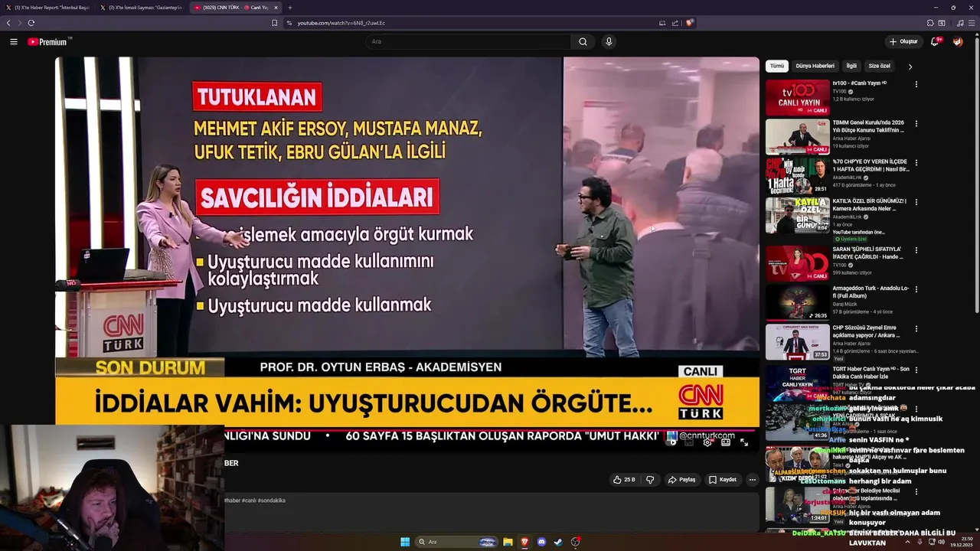Click the Kaydet save button
This screenshot has width=980, height=551.
click(722, 480)
